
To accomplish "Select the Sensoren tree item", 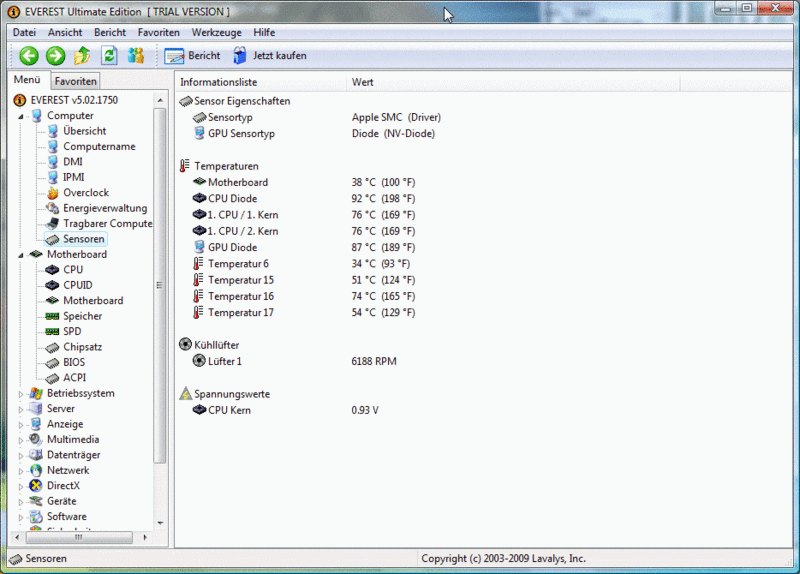I will click(x=84, y=239).
